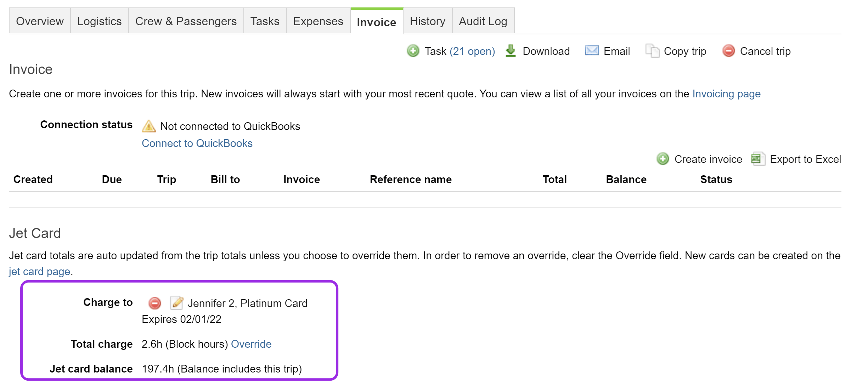Image resolution: width=868 pixels, height=381 pixels.
Task: Follow the jet card page link
Action: point(39,272)
